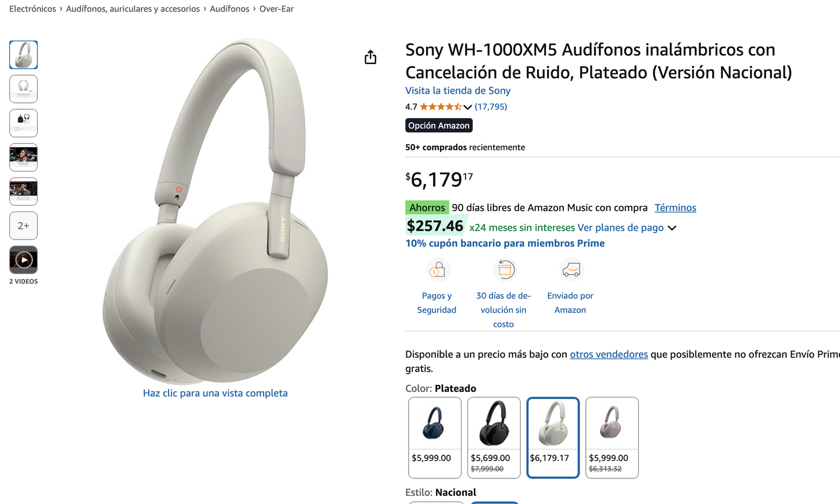Go to Electrónicos breadcrumb category
Image resolution: width=840 pixels, height=504 pixels.
[x=33, y=9]
